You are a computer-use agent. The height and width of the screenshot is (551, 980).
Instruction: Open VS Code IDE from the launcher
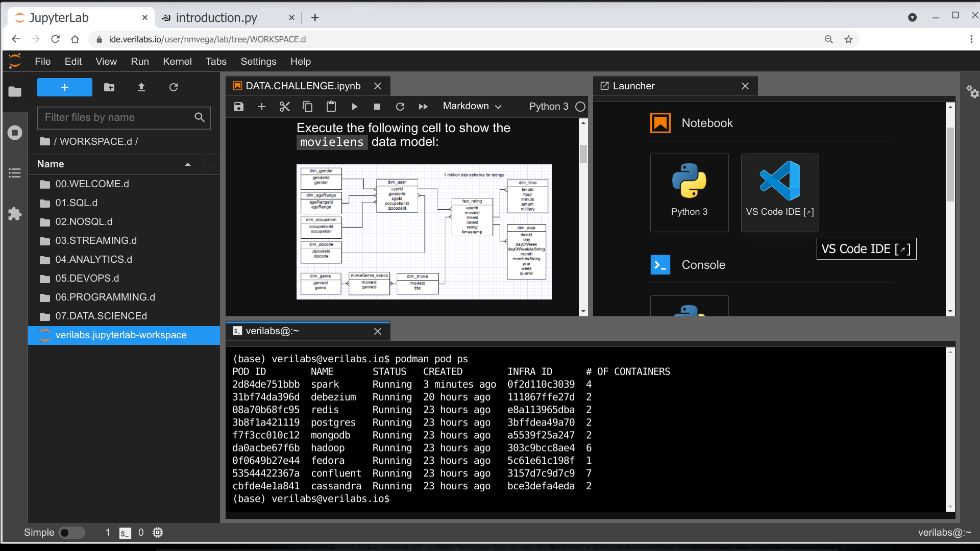point(780,193)
